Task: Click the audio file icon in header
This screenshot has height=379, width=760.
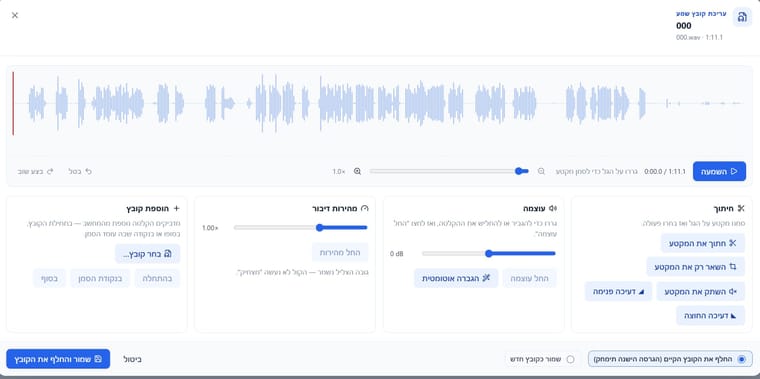Action: pyautogui.click(x=742, y=17)
